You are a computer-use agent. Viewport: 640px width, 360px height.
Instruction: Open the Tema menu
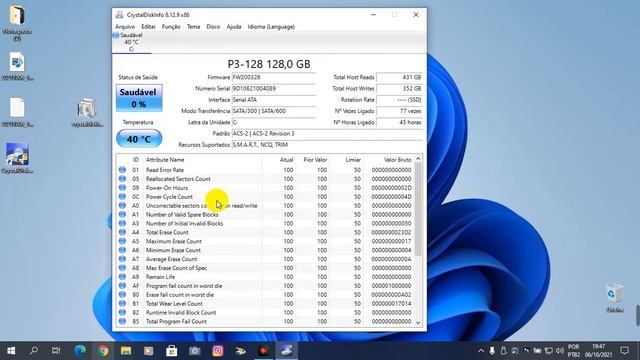point(193,27)
